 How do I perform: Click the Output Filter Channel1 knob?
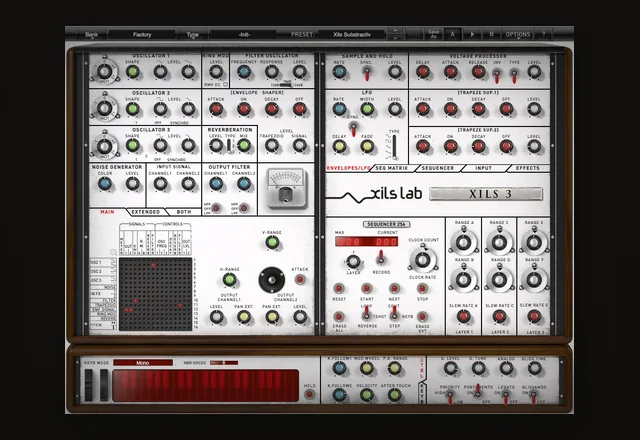(x=216, y=184)
